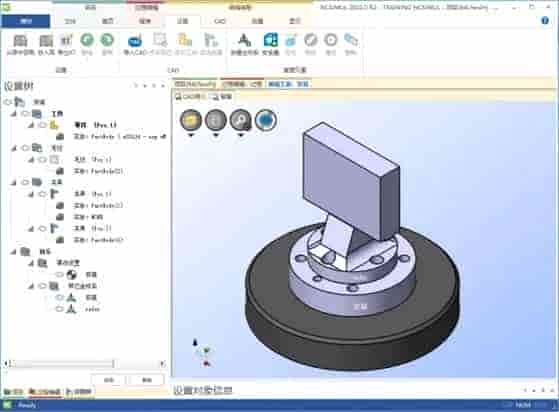This screenshot has height=412, width=559.
Task: Select the middle red-underlined bottom panel tab
Action: [45, 392]
